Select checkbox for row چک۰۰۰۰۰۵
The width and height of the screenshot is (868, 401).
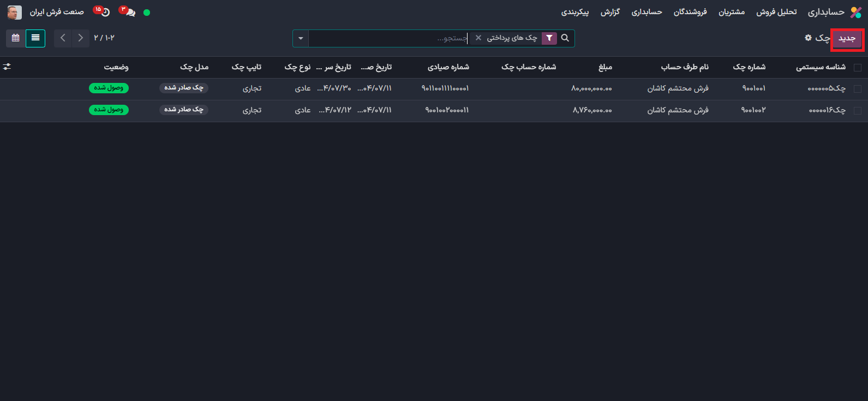click(x=857, y=89)
